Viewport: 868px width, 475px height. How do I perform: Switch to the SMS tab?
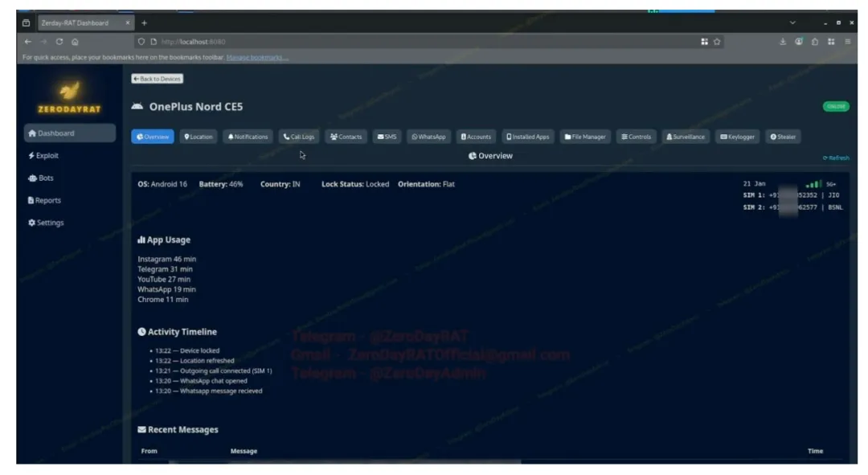click(x=387, y=137)
